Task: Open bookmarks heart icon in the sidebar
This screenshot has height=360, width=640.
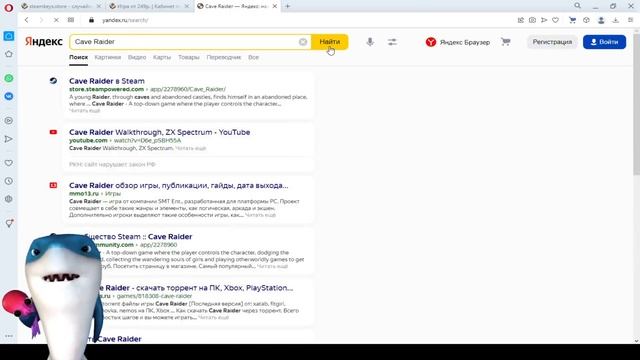Action: tap(9, 163)
